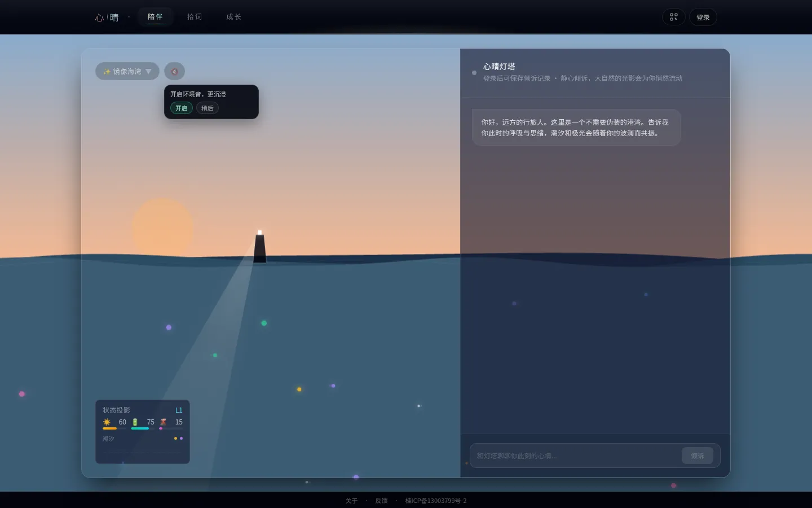Open the grid apps icon beside 登录
812x508 pixels.
point(673,17)
